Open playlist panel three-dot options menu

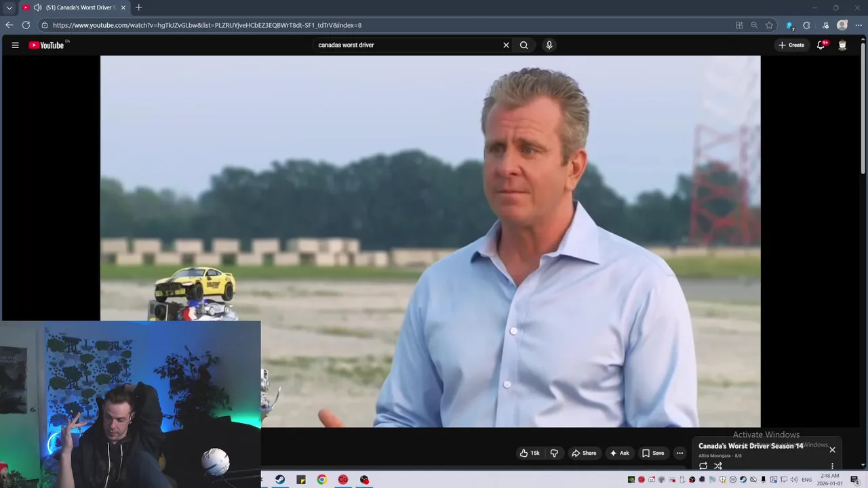[x=832, y=466]
